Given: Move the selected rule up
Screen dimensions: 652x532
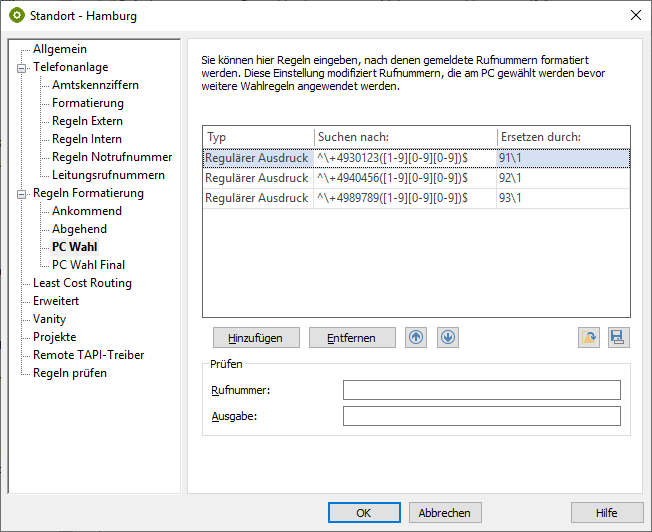Looking at the screenshot, I should click(x=416, y=338).
